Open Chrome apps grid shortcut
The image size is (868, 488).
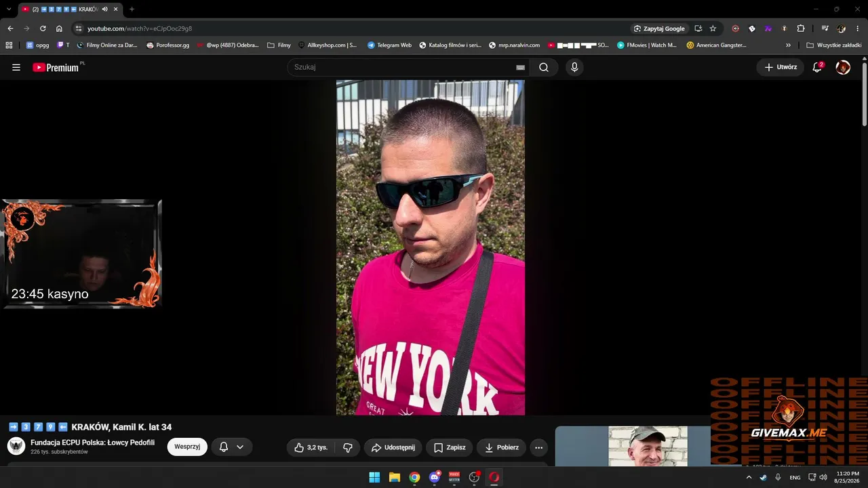[x=9, y=45]
